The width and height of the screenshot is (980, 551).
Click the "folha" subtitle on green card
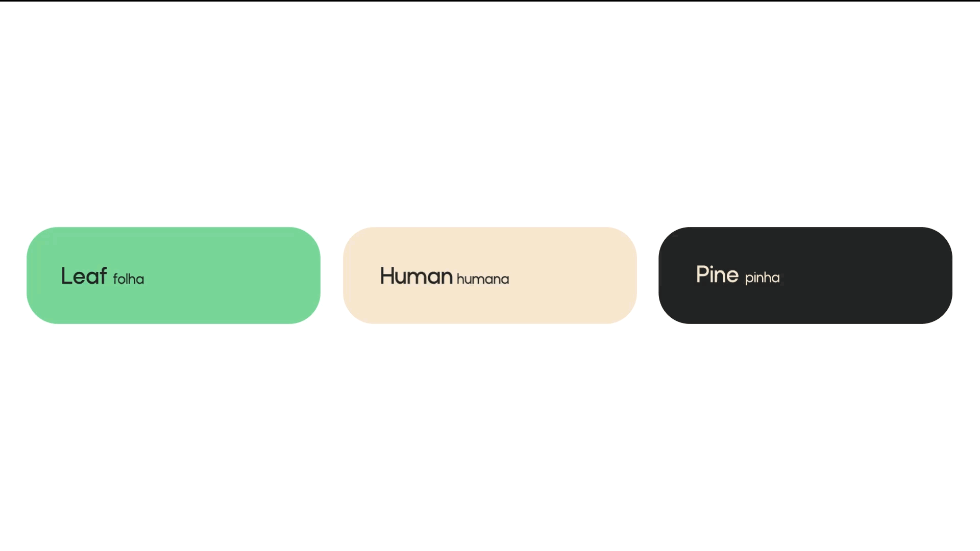128,279
